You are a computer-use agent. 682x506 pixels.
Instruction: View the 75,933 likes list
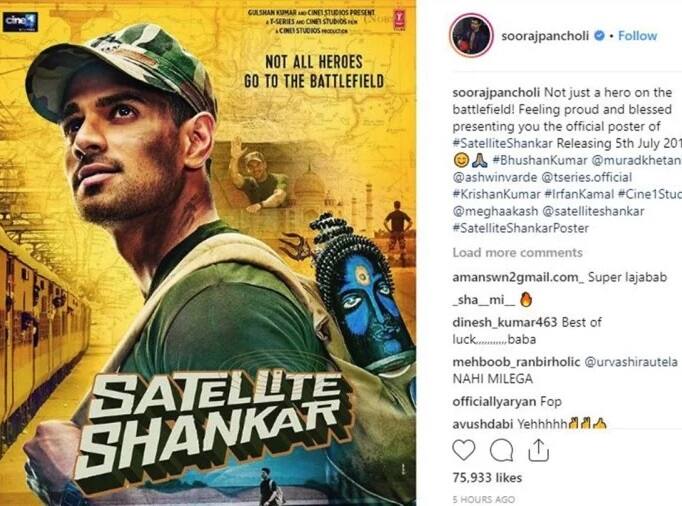click(487, 478)
